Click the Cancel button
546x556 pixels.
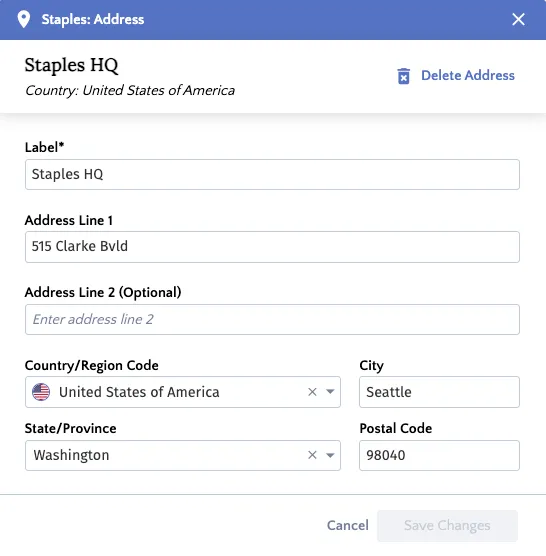347,526
